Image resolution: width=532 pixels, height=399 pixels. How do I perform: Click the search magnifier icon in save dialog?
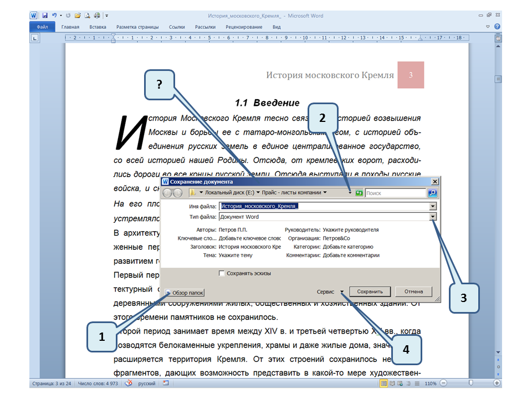432,193
